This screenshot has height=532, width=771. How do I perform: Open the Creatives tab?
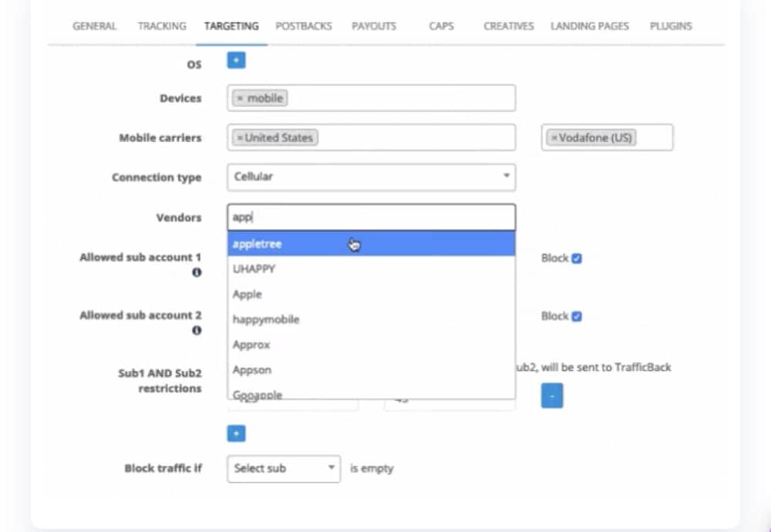508,26
